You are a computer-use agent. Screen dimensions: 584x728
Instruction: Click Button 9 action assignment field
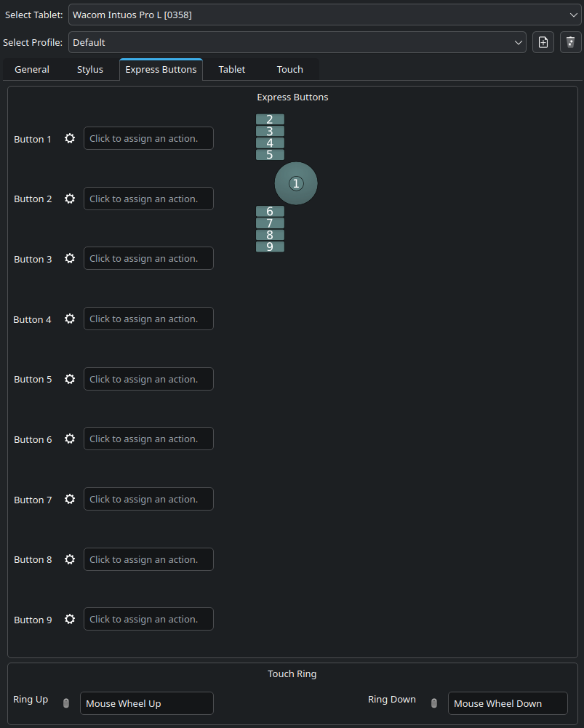pos(148,619)
